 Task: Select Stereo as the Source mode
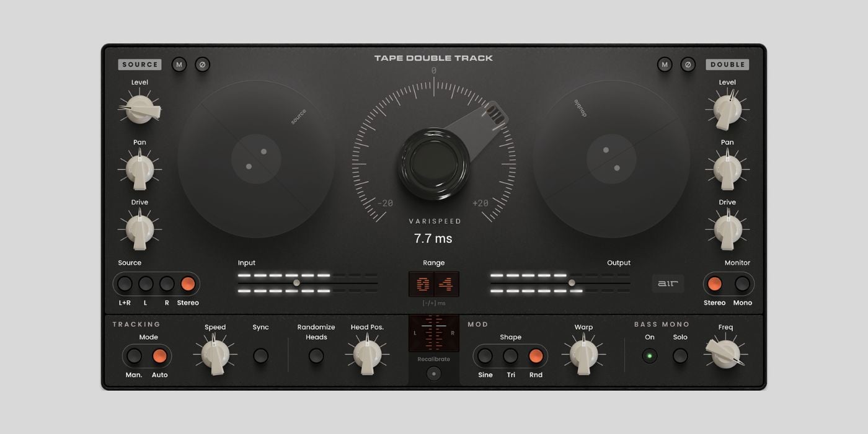(188, 284)
